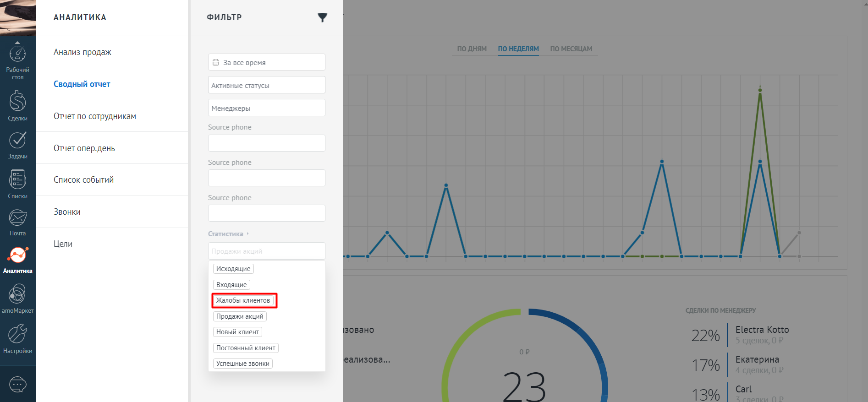Click the filter funnel icon
868x402 pixels.
pyautogui.click(x=322, y=17)
